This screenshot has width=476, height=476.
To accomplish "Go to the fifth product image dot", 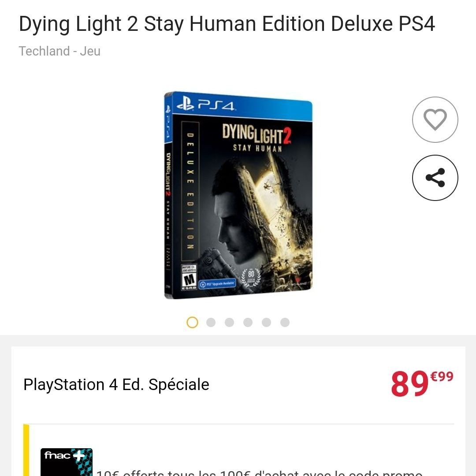I will coord(266,322).
